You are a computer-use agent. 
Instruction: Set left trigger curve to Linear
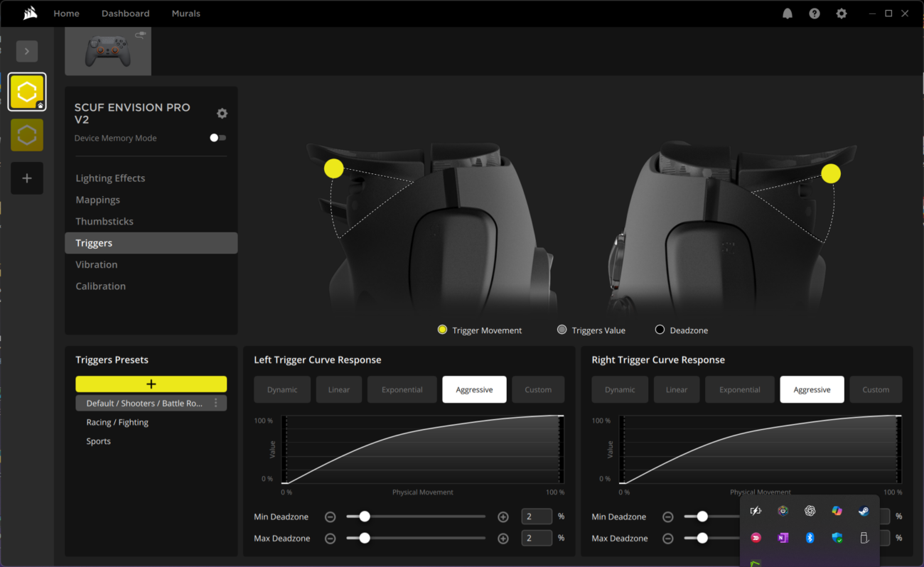click(x=339, y=389)
